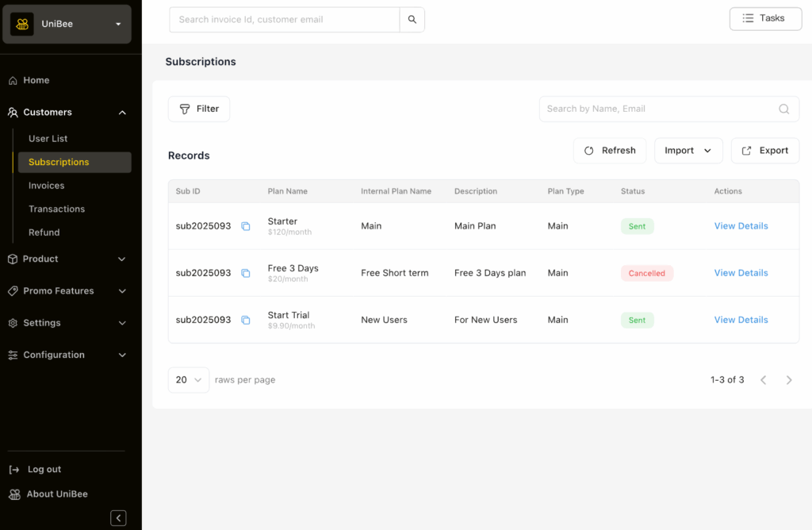This screenshot has height=530, width=812.
Task: Collapse the Customers section chevron
Action: [122, 112]
